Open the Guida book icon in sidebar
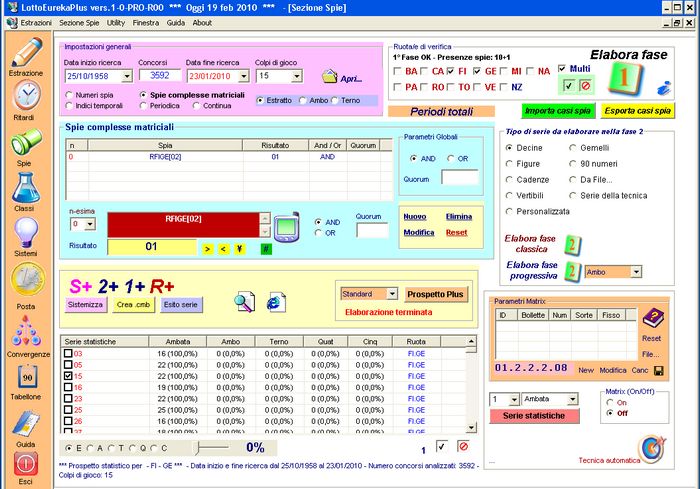This screenshot has height=489, width=700. pos(26,423)
